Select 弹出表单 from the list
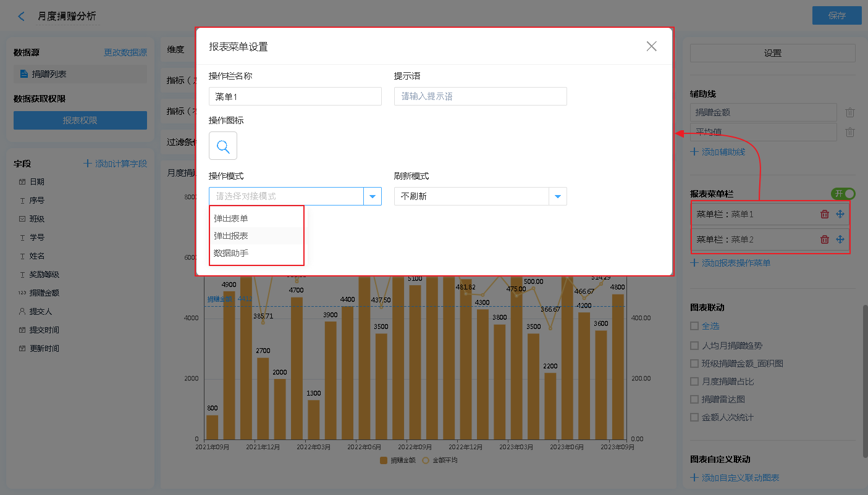Image resolution: width=868 pixels, height=495 pixels. pos(231,218)
